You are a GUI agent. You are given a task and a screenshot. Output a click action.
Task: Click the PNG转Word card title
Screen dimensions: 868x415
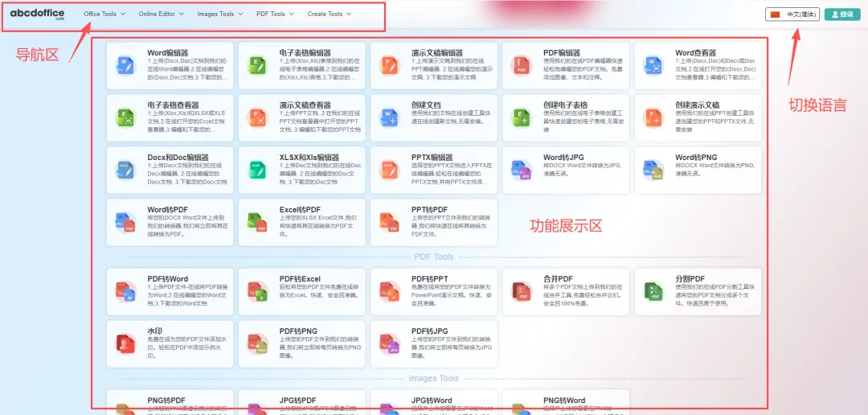pyautogui.click(x=564, y=400)
